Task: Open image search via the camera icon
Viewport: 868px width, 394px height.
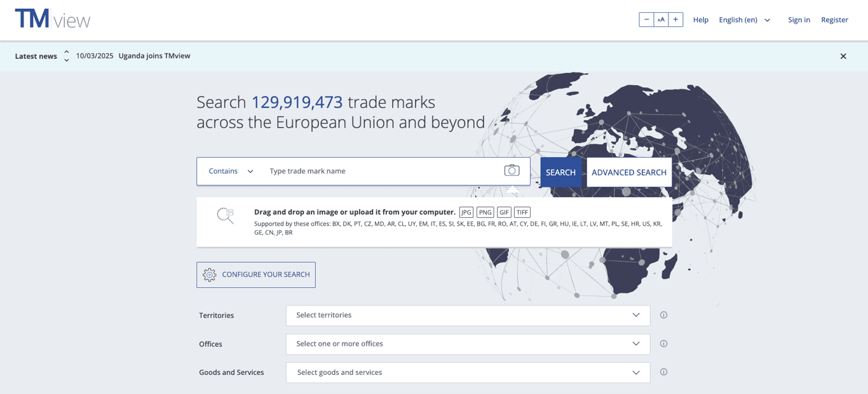Action: (512, 170)
